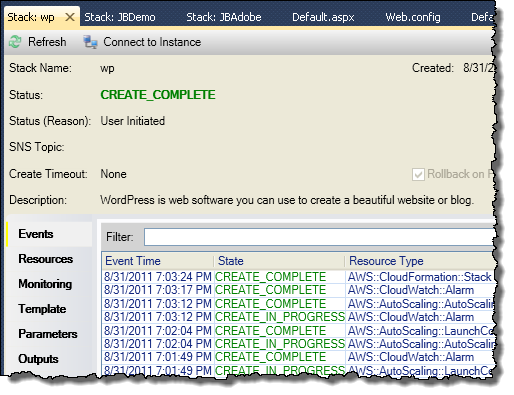Open the Parameters side tab
The width and height of the screenshot is (514, 395).
pos(48,334)
